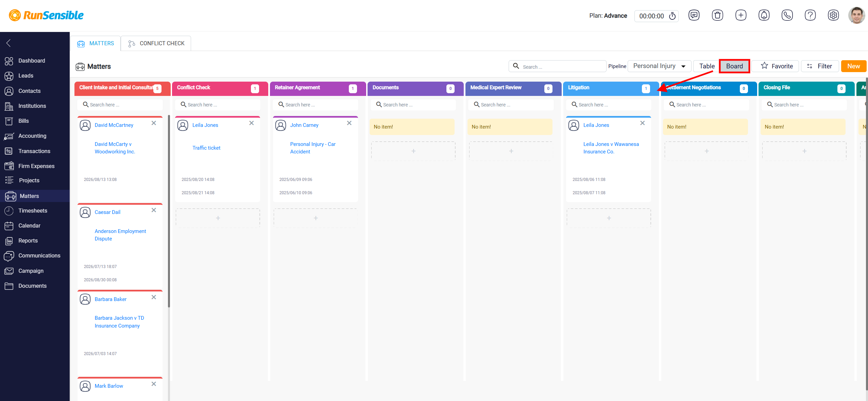Open the timer stopwatch icon
This screenshot has height=401, width=868.
[x=672, y=16]
